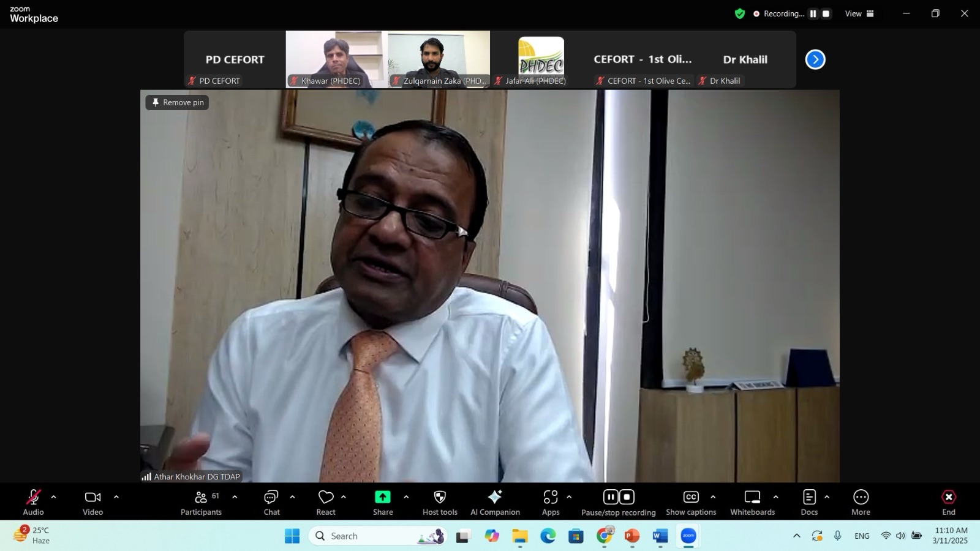Expand the audio options arrow
Viewport: 980px width, 551px height.
pos(53,497)
